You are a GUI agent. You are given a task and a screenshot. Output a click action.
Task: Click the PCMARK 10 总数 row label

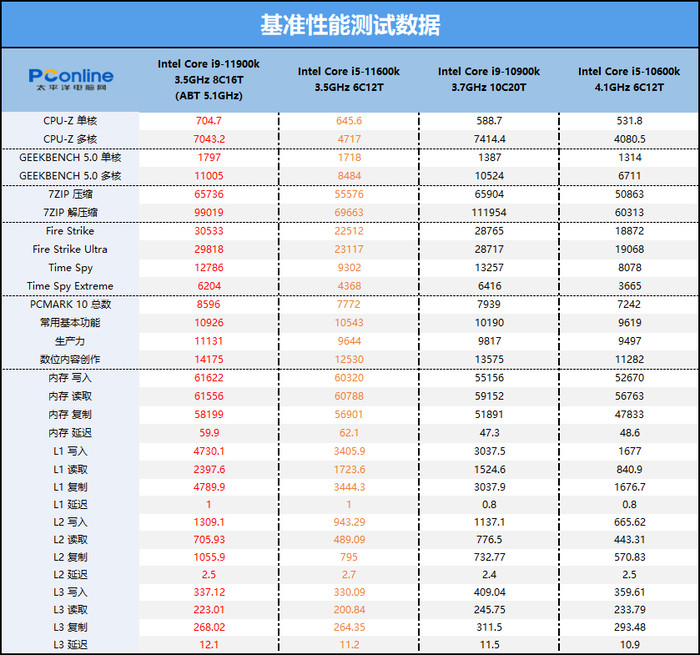[x=69, y=304]
